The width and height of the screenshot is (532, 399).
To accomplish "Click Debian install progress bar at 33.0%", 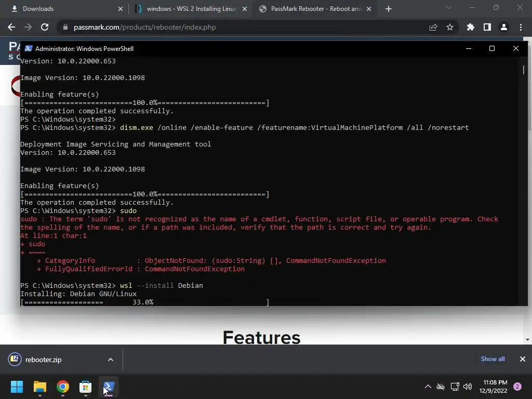I will [145, 302].
